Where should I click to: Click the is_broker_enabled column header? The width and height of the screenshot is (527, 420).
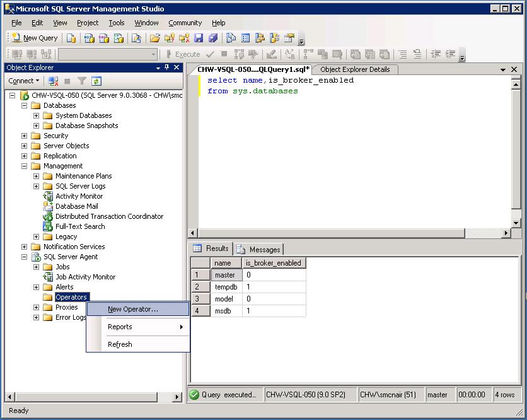click(274, 263)
